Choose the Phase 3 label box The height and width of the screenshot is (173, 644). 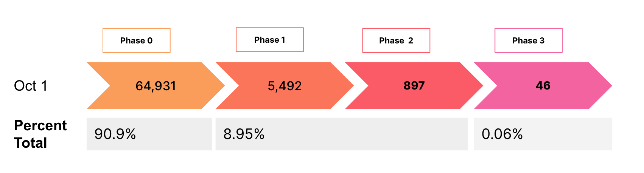[x=529, y=40]
